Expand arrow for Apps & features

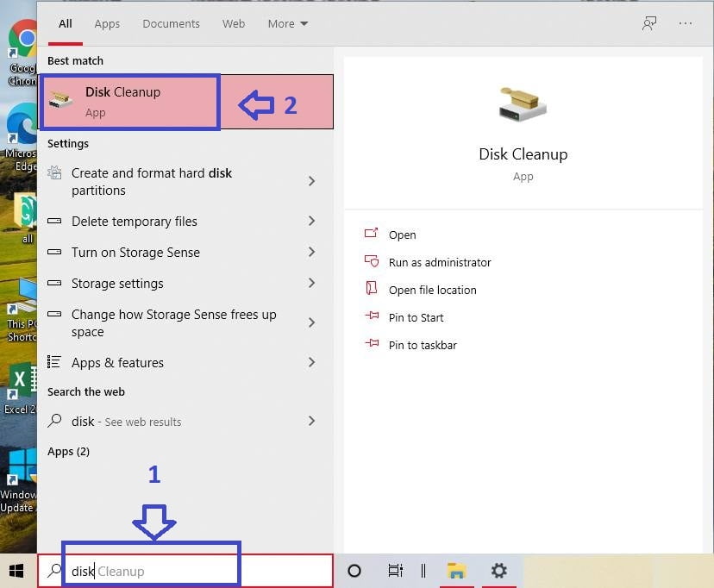[x=311, y=362]
